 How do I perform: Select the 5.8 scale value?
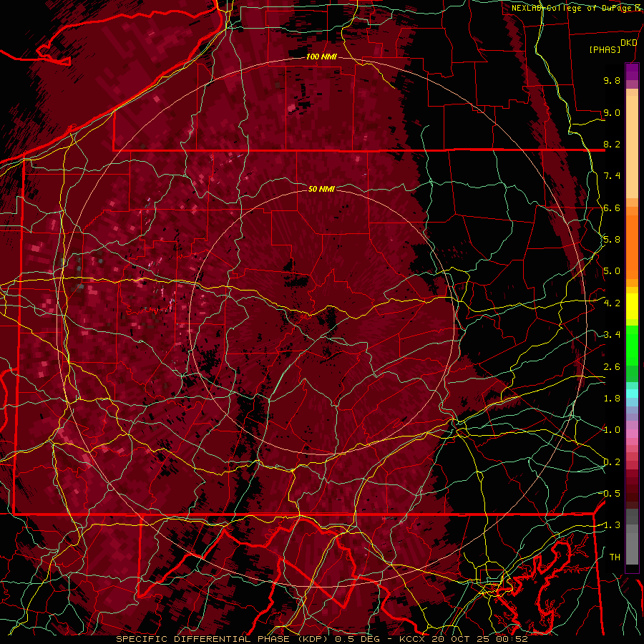612,240
